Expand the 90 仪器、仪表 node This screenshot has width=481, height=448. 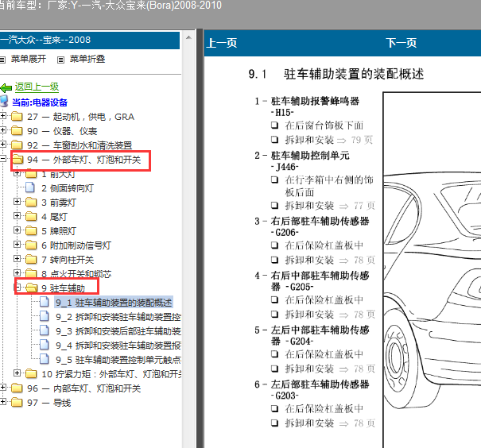point(3,130)
